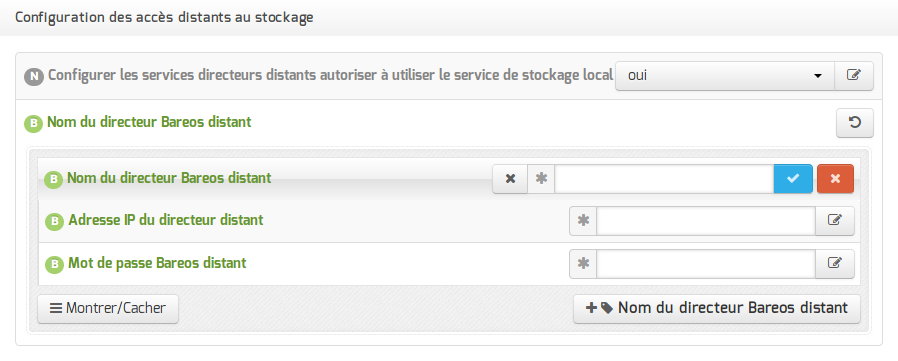Click edit icon beside the oui dropdown
The width and height of the screenshot is (898, 361).
[854, 76]
